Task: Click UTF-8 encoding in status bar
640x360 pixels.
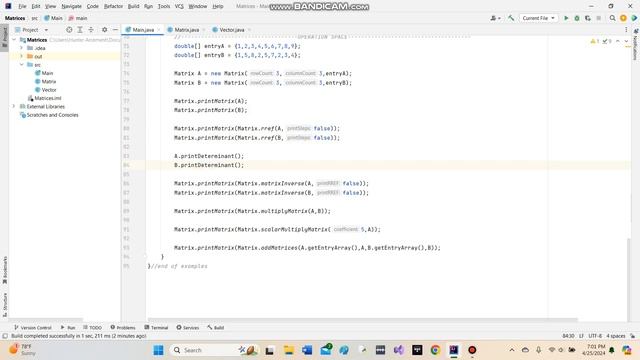Action: click(x=595, y=336)
